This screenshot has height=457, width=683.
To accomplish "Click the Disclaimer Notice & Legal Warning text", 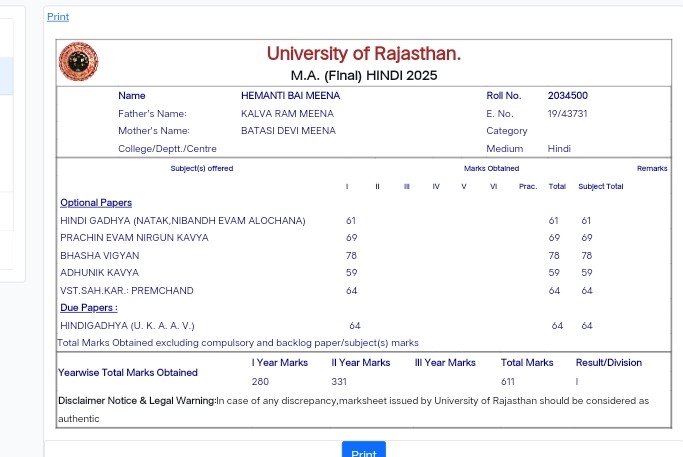I will [x=136, y=400].
